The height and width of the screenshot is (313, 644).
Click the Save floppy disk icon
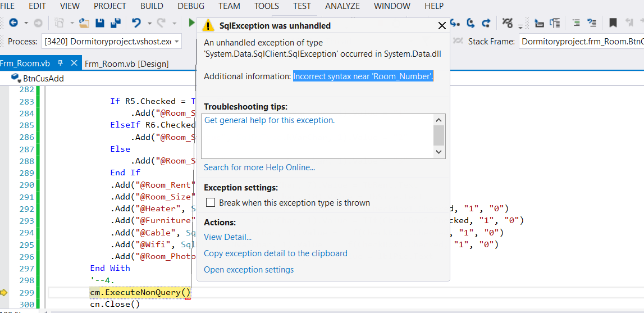click(x=100, y=23)
